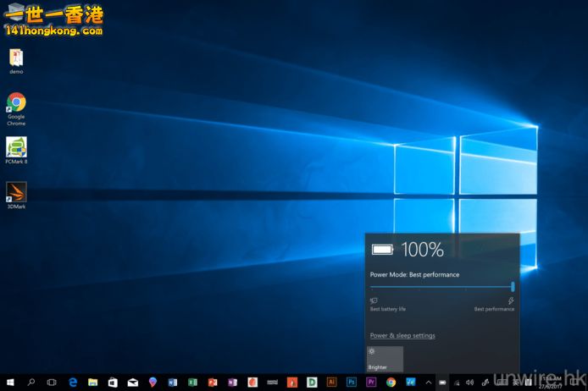
Task: Launch Microsoft Word from the taskbar
Action: (x=173, y=383)
